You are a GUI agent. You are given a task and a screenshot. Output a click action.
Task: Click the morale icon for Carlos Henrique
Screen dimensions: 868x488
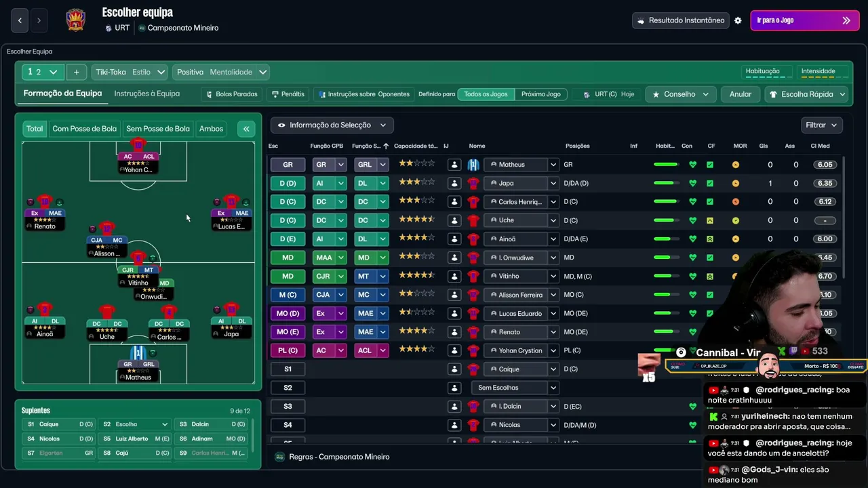(736, 202)
